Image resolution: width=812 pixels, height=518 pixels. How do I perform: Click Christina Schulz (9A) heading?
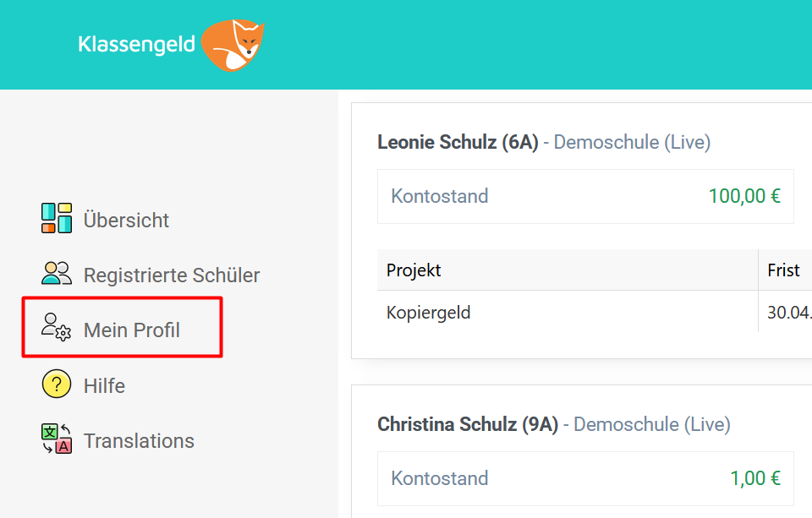click(x=468, y=423)
